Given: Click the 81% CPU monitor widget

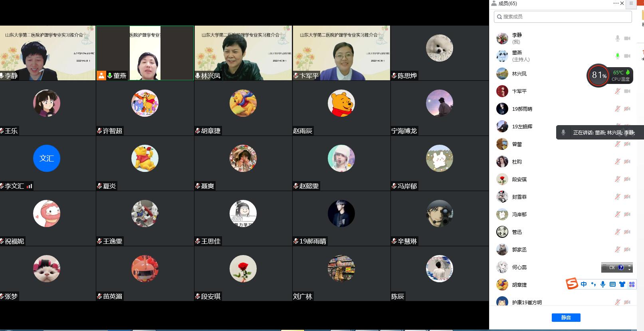Looking at the screenshot, I should (x=598, y=75).
